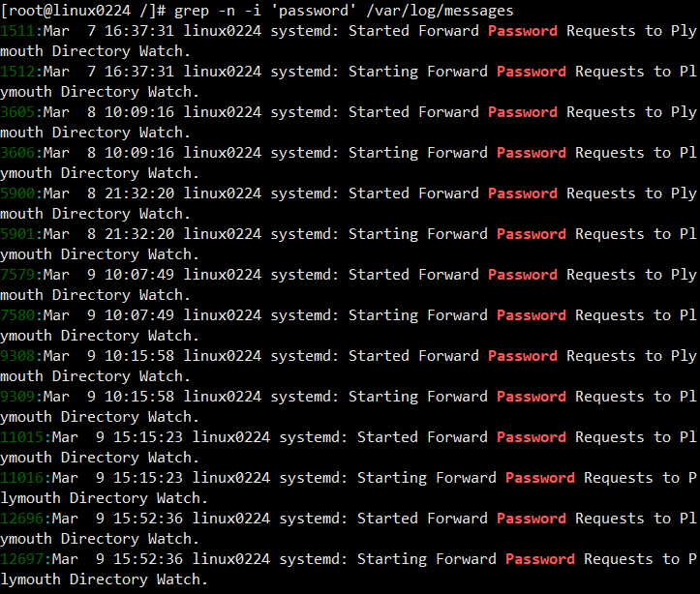Click the green line number 7579
This screenshot has height=594, width=700.
point(17,274)
